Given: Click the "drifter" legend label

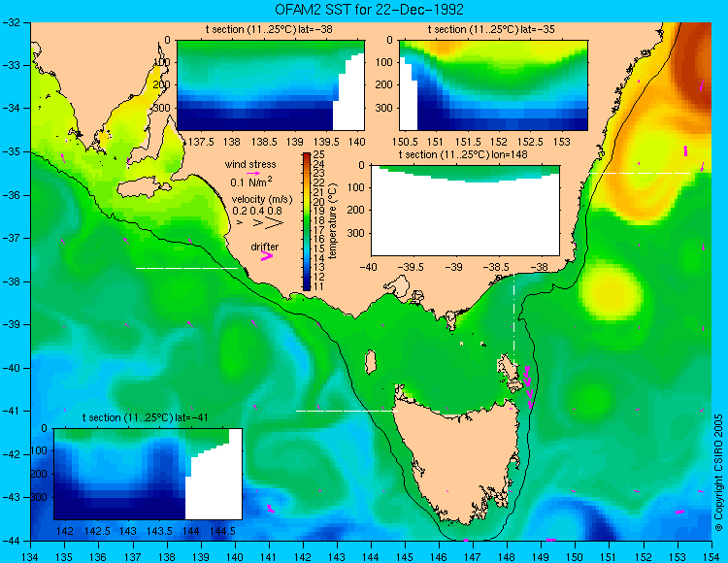Looking at the screenshot, I should [265, 247].
